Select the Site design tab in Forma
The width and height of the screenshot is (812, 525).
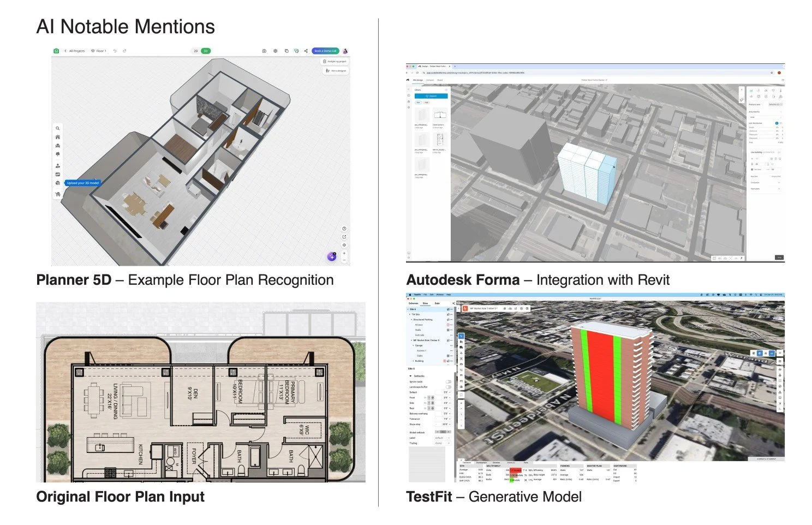click(x=418, y=80)
